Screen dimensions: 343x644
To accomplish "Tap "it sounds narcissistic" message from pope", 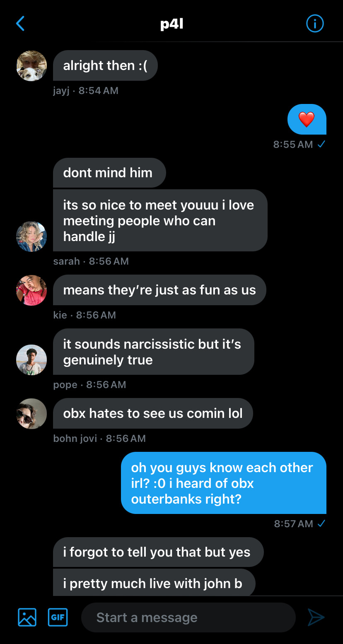I will (154, 352).
